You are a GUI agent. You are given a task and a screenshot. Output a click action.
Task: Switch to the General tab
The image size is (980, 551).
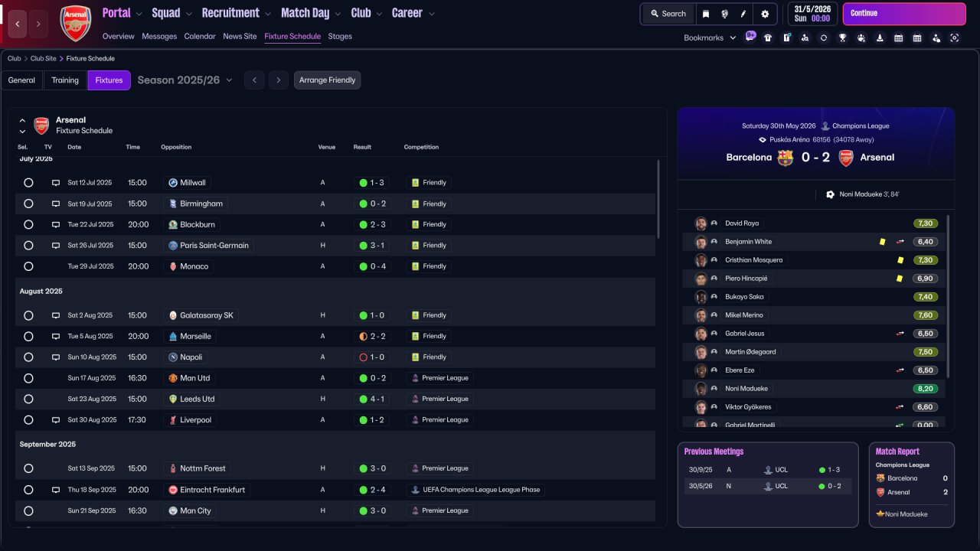[x=21, y=80]
